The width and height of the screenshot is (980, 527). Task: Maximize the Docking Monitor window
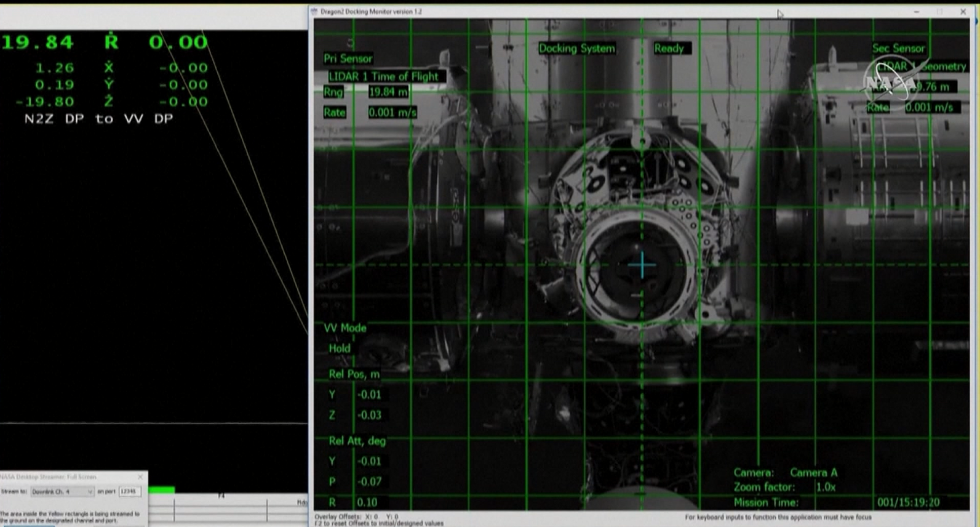point(939,12)
